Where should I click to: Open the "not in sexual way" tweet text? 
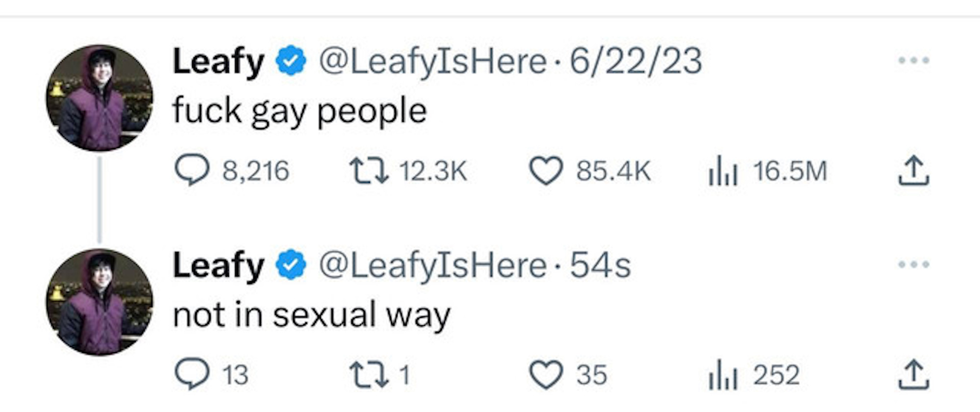[312, 315]
